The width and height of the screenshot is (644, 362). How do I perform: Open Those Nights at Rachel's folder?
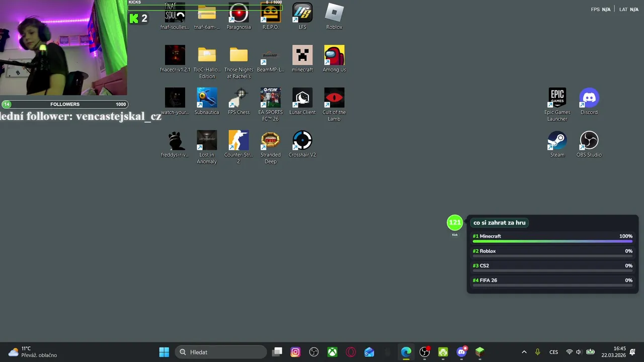(238, 62)
